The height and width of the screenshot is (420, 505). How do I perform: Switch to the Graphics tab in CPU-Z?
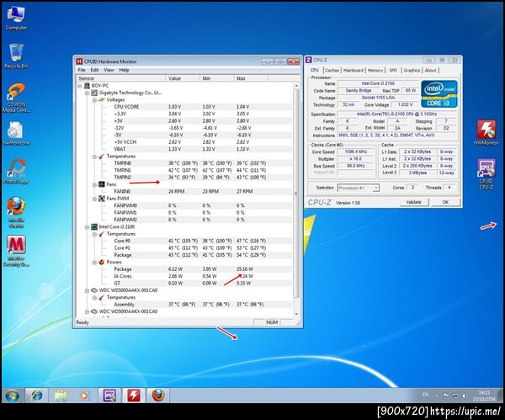(x=412, y=70)
